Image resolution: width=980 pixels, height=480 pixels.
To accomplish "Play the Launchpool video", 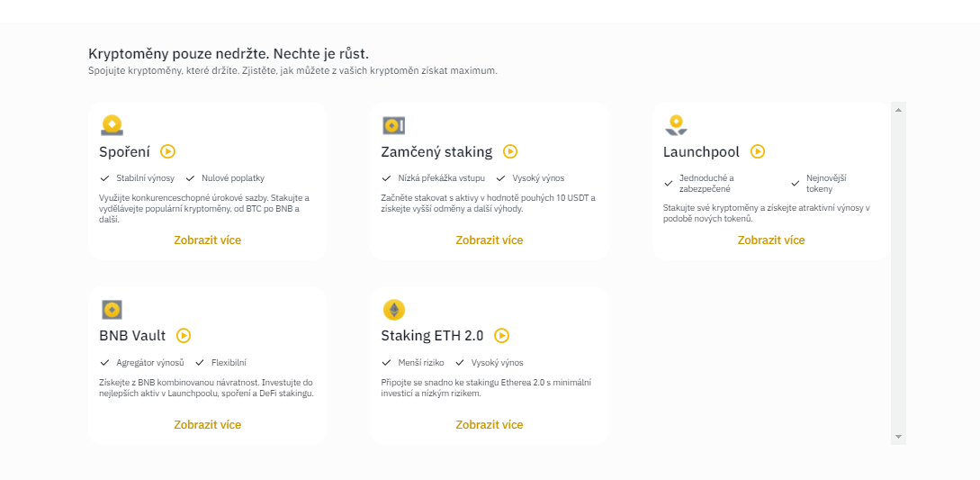I will pos(758,151).
